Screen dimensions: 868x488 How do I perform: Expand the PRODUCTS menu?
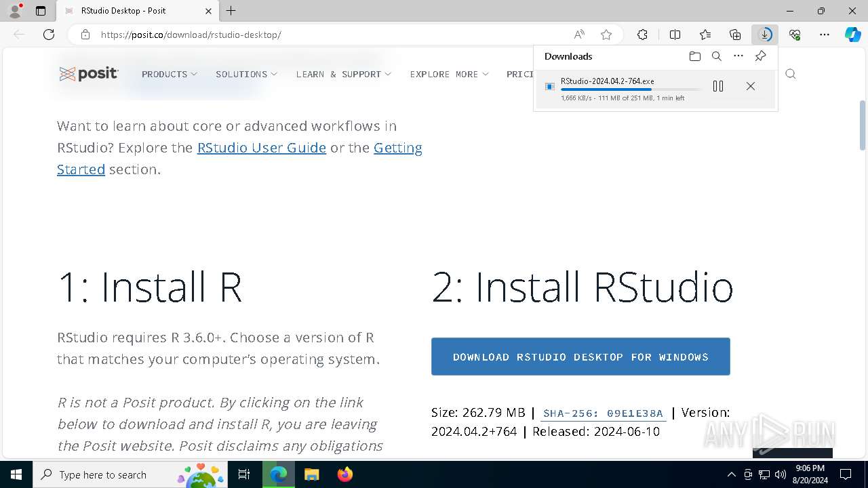(170, 75)
